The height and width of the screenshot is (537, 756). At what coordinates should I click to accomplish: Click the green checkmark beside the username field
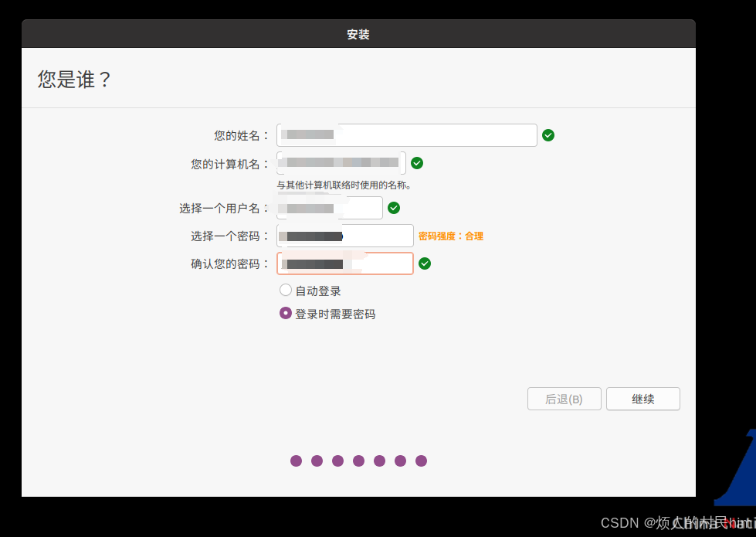(x=394, y=208)
